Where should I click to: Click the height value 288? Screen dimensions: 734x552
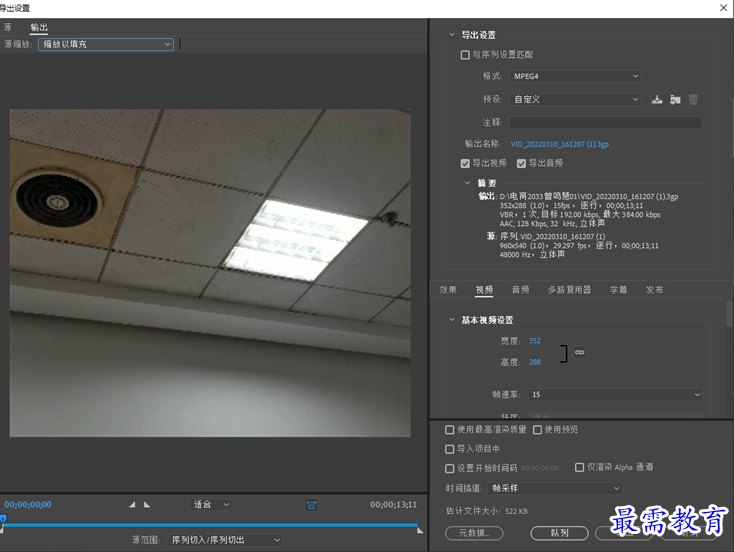point(535,362)
